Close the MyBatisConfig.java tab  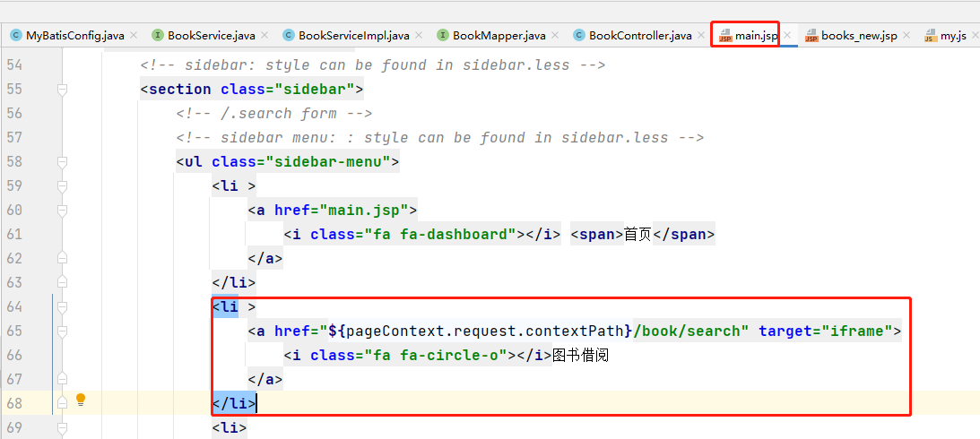133,36
